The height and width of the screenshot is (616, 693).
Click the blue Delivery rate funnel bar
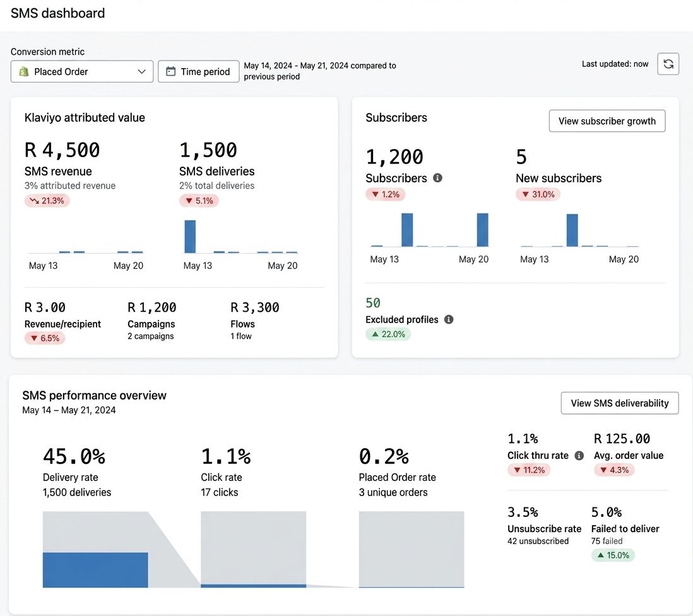point(95,570)
